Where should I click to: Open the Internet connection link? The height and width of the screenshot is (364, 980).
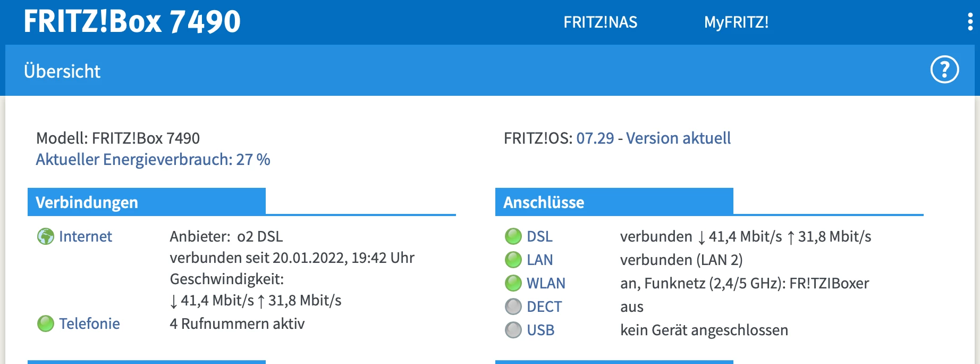86,236
